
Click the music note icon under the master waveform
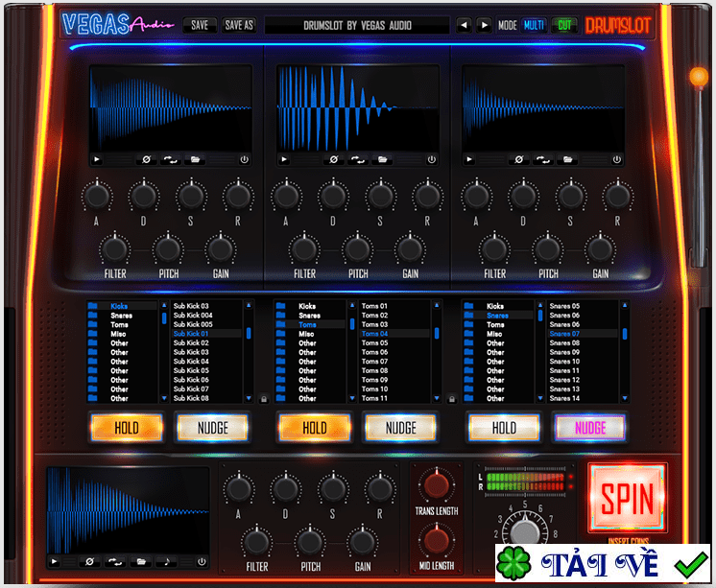tap(167, 562)
